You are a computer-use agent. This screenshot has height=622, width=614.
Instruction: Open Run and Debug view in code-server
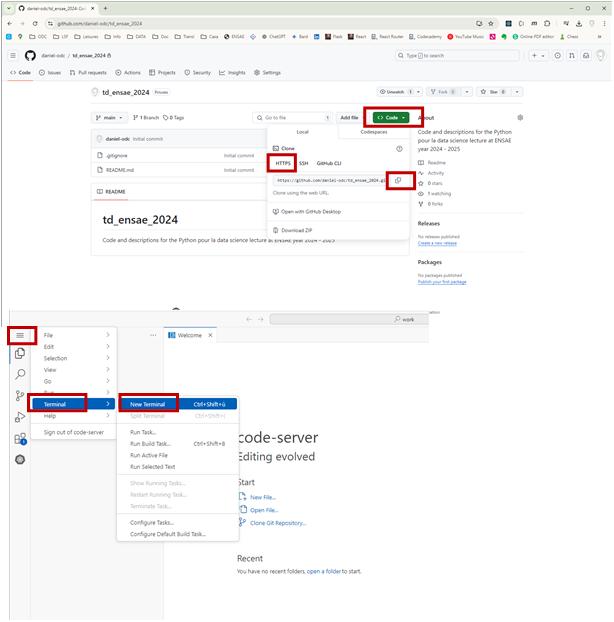pos(20,417)
